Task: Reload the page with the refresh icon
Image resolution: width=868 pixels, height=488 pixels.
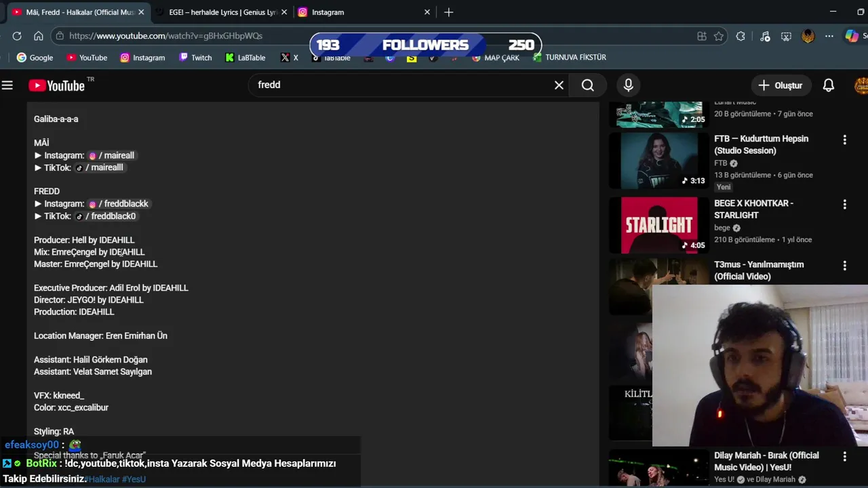Action: tap(17, 36)
